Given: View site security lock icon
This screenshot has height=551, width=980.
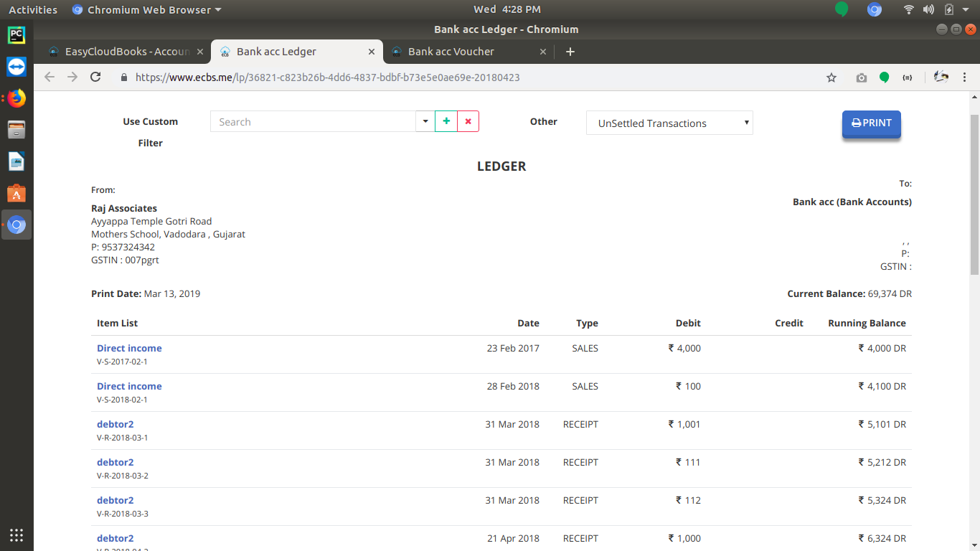Looking at the screenshot, I should pos(123,77).
